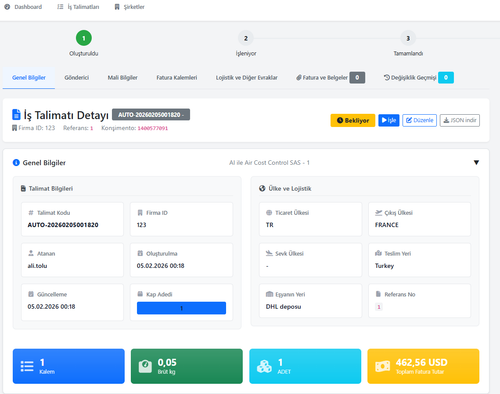The image size is (500, 394).
Task: Switch to the Gönderici tab
Action: point(77,78)
